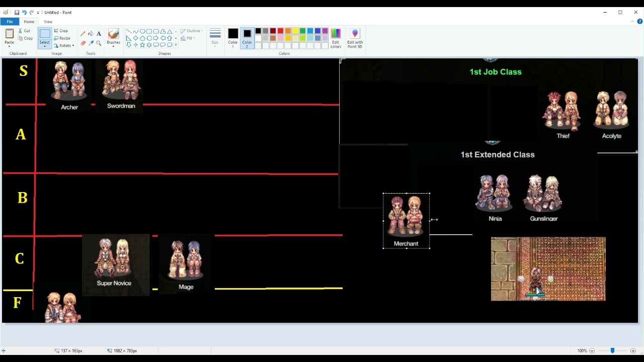The height and width of the screenshot is (362, 644).
Task: Activate the Color 2 background selector
Action: click(x=247, y=38)
